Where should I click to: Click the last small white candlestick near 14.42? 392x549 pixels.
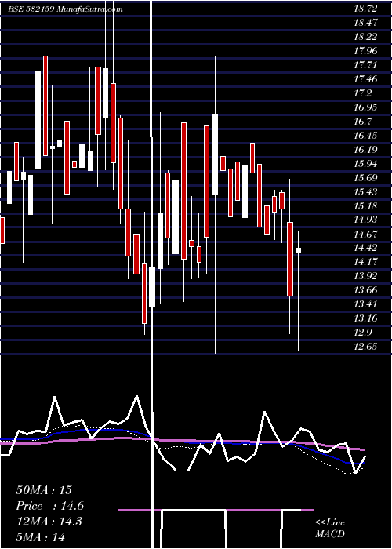pyautogui.click(x=298, y=250)
